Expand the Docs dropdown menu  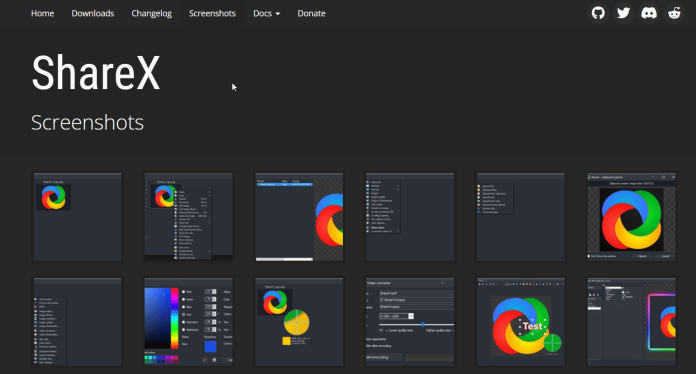266,13
